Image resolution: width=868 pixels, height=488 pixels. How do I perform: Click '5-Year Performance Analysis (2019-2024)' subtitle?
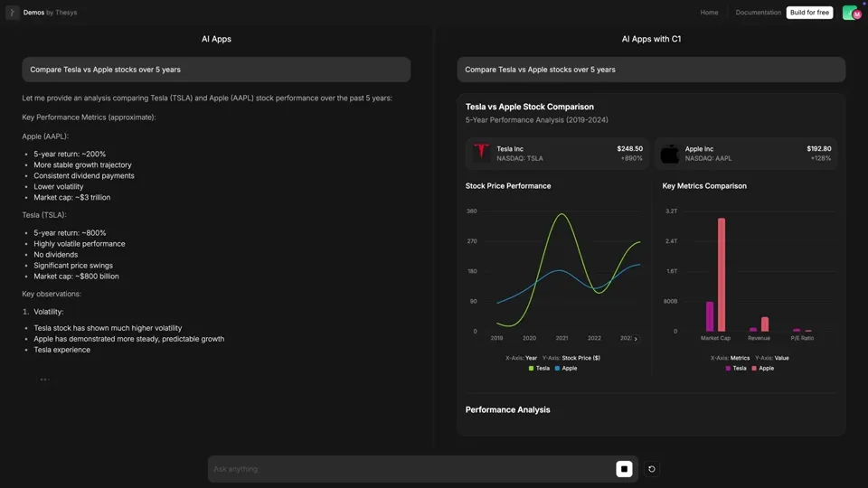coord(536,119)
